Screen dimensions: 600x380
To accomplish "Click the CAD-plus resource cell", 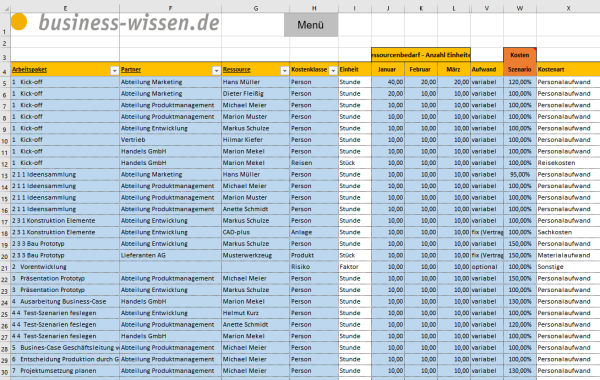I will coord(256,232).
